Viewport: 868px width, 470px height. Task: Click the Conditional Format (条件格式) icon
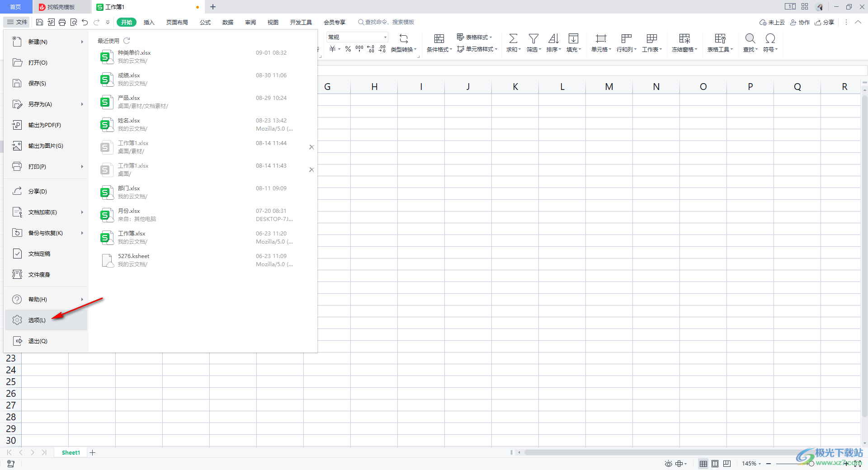439,38
